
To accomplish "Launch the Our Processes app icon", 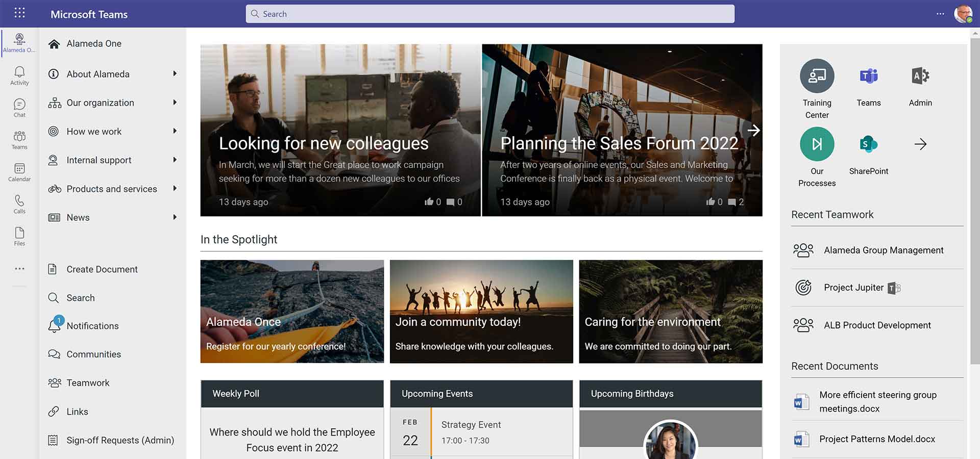I will pyautogui.click(x=817, y=144).
